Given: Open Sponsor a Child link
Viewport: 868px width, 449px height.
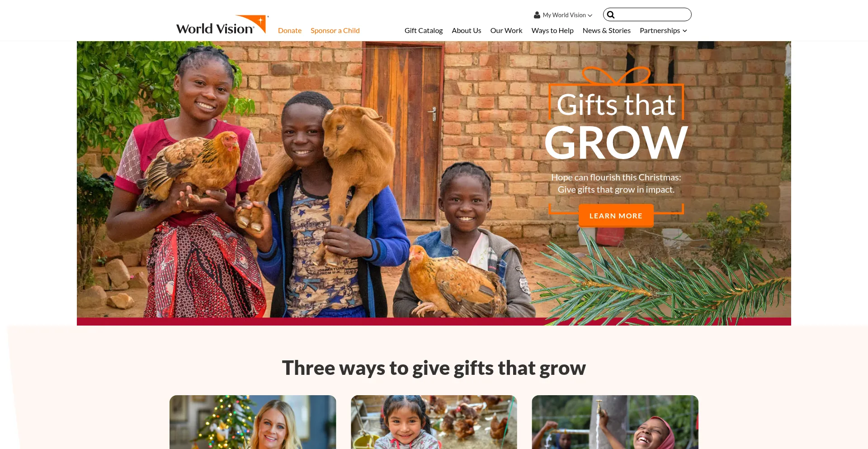Looking at the screenshot, I should [x=335, y=30].
